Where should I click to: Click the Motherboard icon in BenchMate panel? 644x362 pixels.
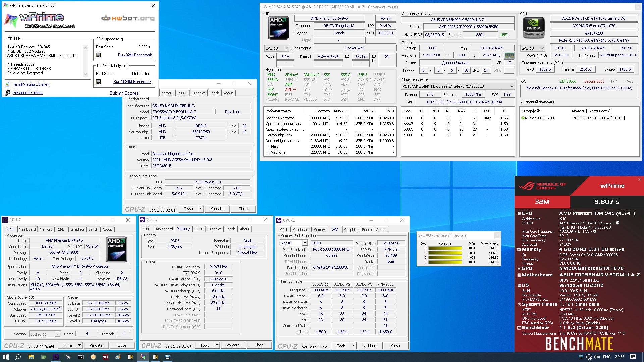point(519,275)
